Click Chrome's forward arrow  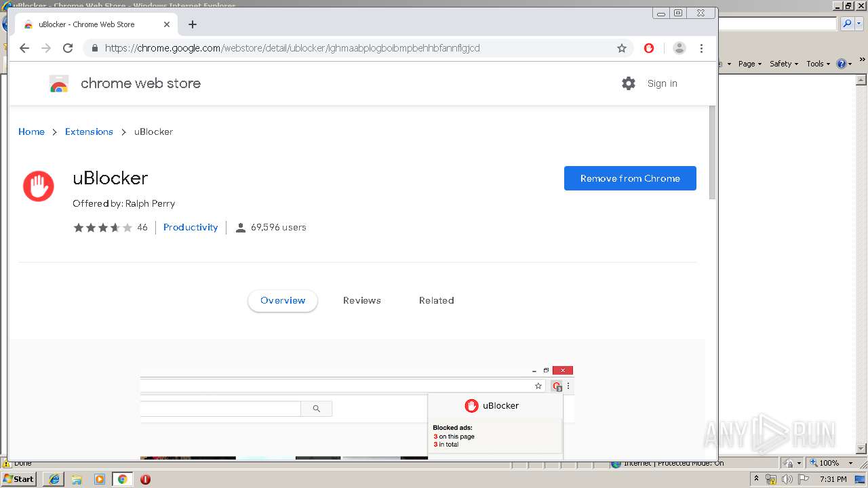pos(46,48)
